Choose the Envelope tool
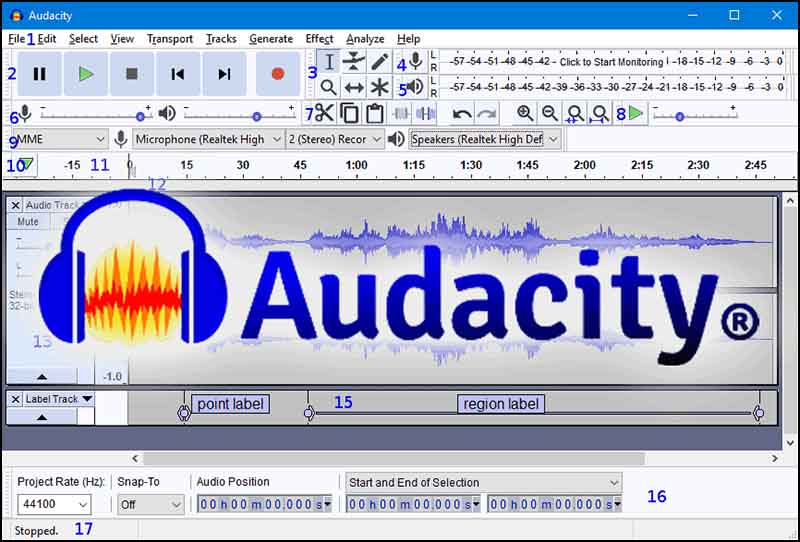The width and height of the screenshot is (800, 542). pos(354,62)
